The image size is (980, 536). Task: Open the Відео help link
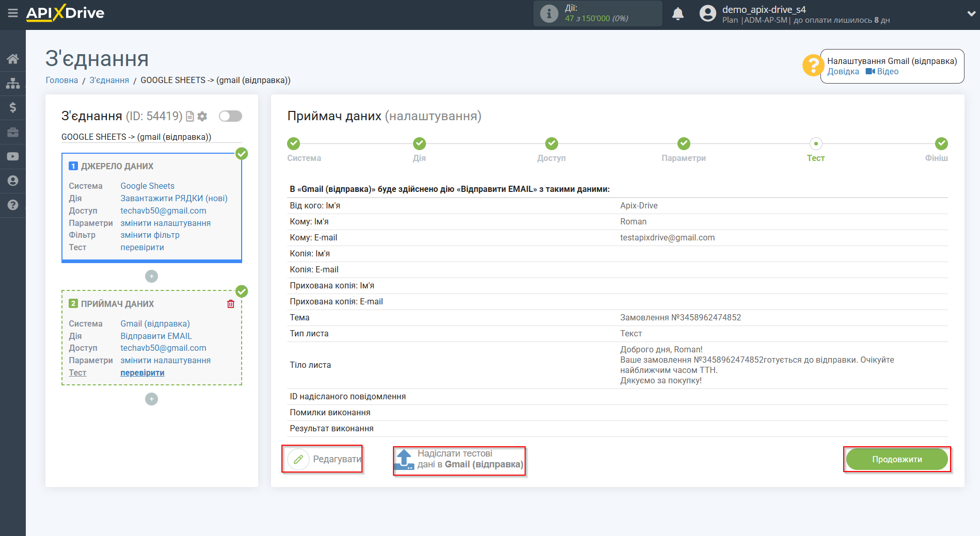pyautogui.click(x=882, y=72)
